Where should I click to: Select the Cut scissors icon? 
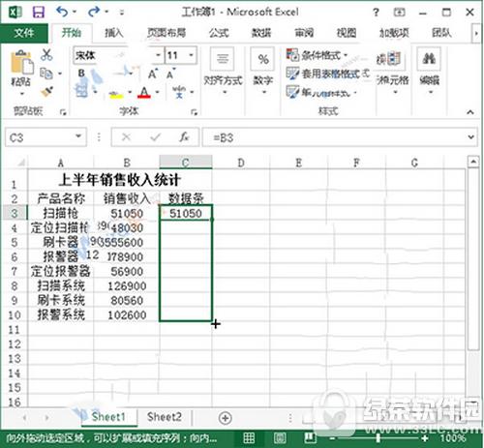tap(46, 54)
